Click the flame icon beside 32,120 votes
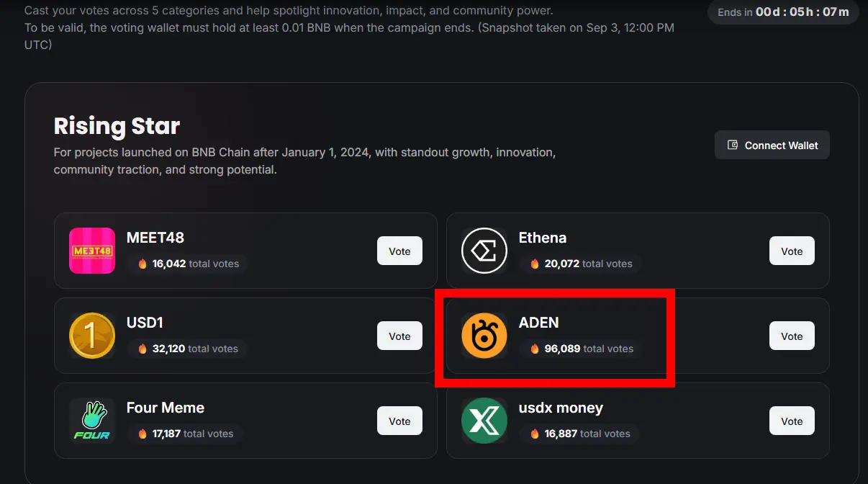The height and width of the screenshot is (484, 868). 143,349
